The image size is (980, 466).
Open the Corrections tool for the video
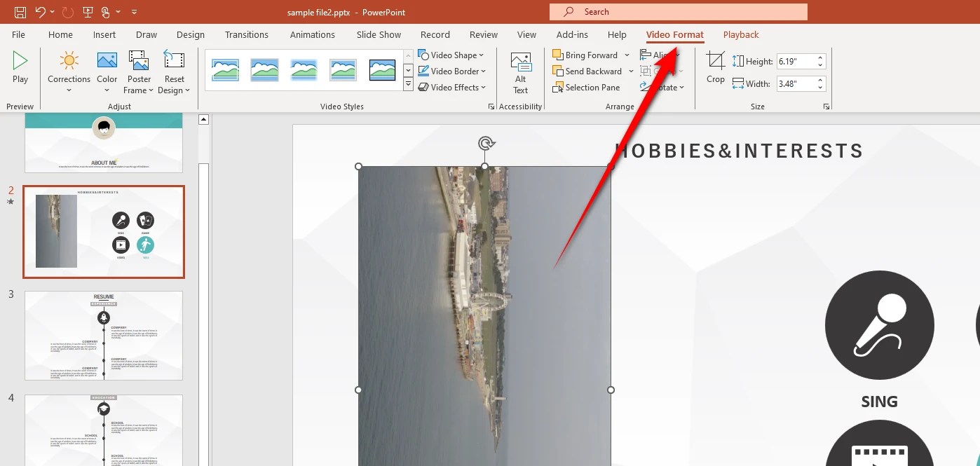coord(69,70)
